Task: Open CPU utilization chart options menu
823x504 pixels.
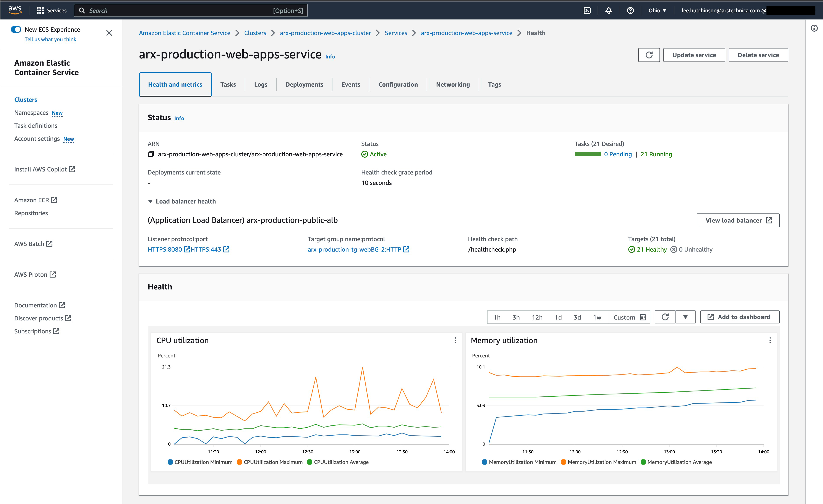Action: tap(455, 341)
